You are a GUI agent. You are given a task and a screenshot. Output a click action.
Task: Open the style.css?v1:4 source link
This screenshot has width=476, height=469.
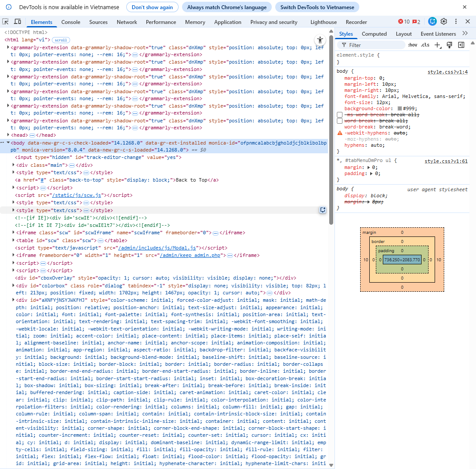point(447,72)
